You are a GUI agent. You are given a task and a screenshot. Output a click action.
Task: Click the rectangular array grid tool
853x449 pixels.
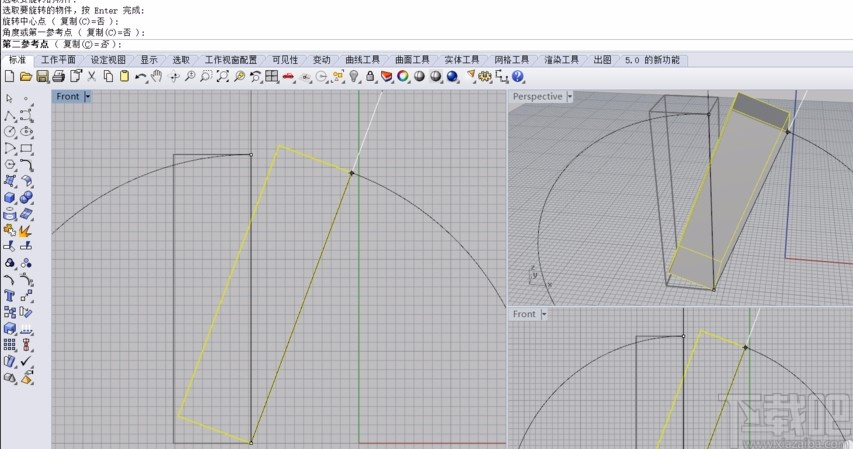coord(9,345)
